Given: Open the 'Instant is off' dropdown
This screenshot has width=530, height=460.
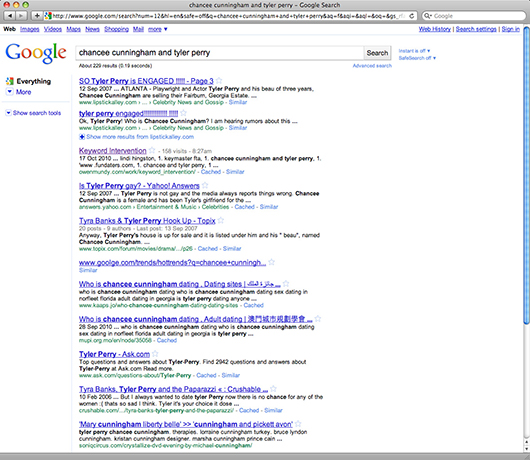Looking at the screenshot, I should coord(414,51).
